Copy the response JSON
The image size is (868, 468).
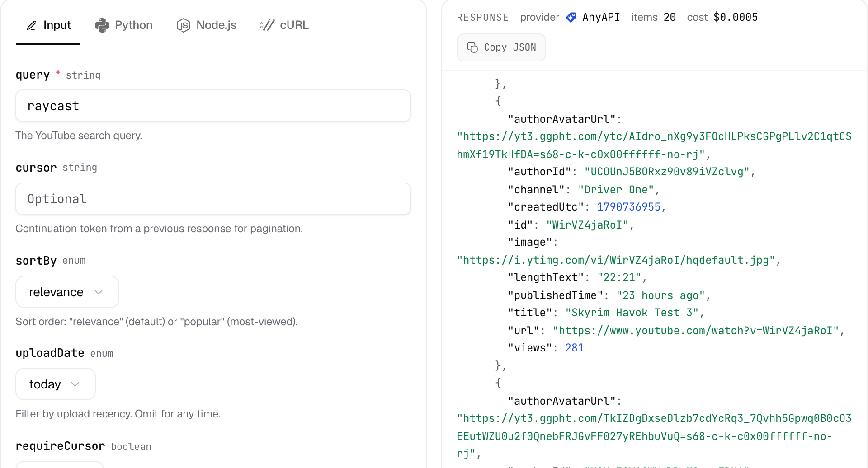501,47
